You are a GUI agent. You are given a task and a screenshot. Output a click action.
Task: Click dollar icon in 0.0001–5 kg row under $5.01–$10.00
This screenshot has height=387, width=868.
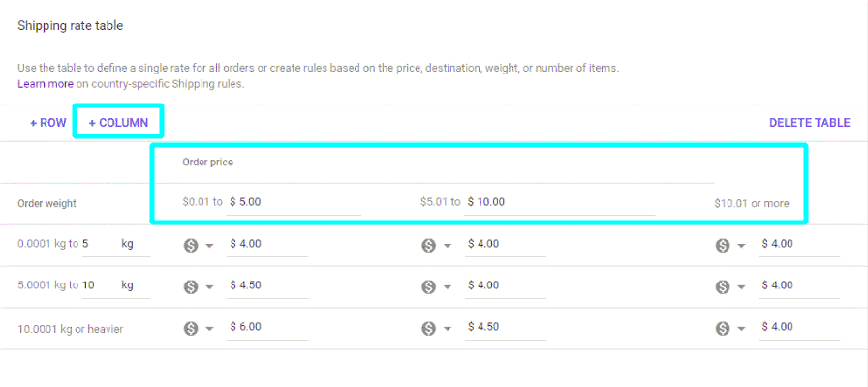tap(429, 246)
